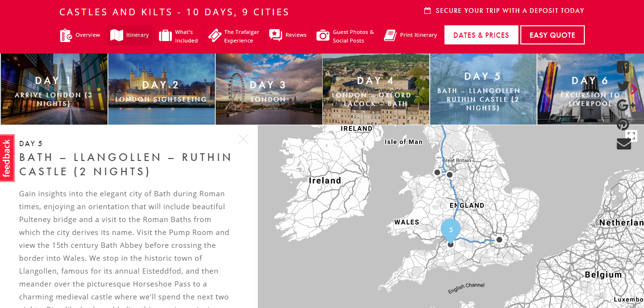The width and height of the screenshot is (644, 308).
Task: Select the Day 2 London Sightseeing thumbnail
Action: (x=161, y=89)
